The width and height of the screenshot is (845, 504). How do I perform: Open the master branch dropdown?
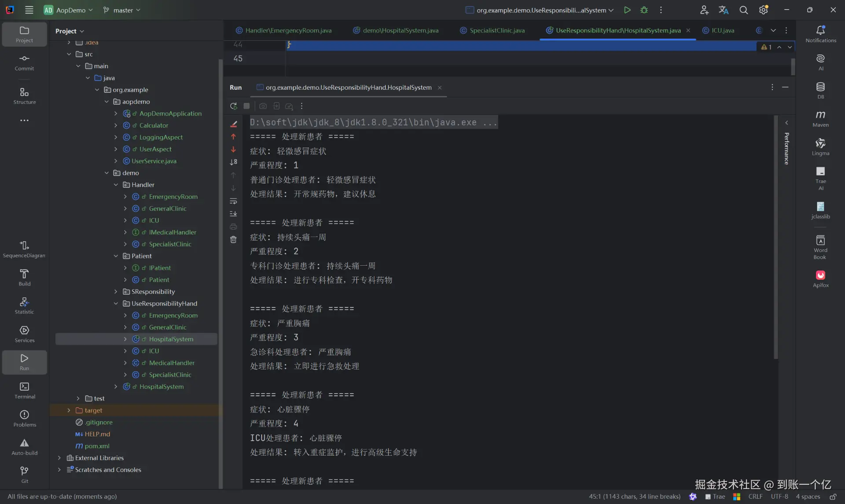click(x=122, y=10)
